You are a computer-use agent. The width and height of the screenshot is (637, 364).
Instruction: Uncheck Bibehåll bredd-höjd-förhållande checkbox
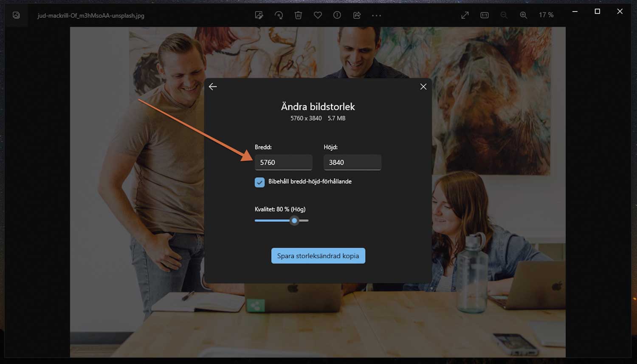click(259, 182)
